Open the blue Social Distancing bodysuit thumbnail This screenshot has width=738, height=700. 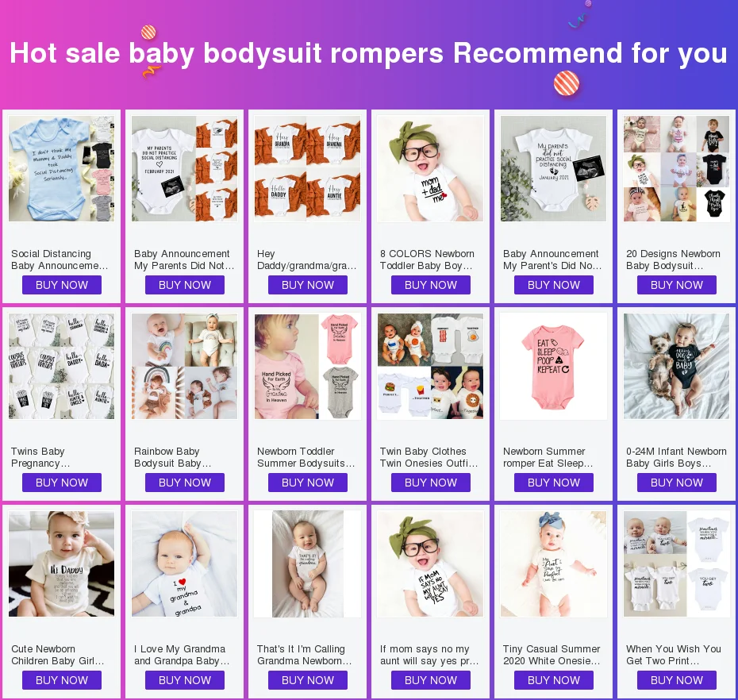coord(61,168)
